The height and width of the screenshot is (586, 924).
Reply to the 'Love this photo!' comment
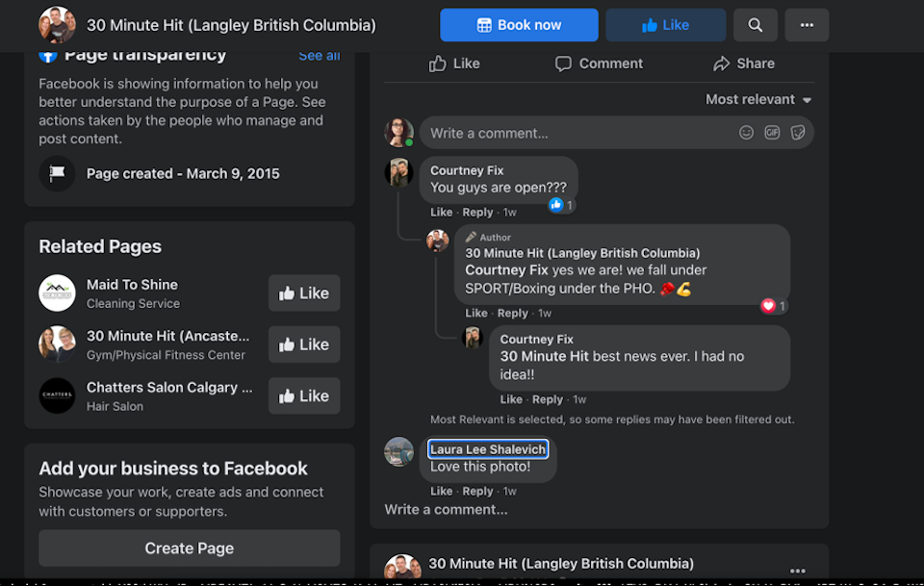[477, 491]
